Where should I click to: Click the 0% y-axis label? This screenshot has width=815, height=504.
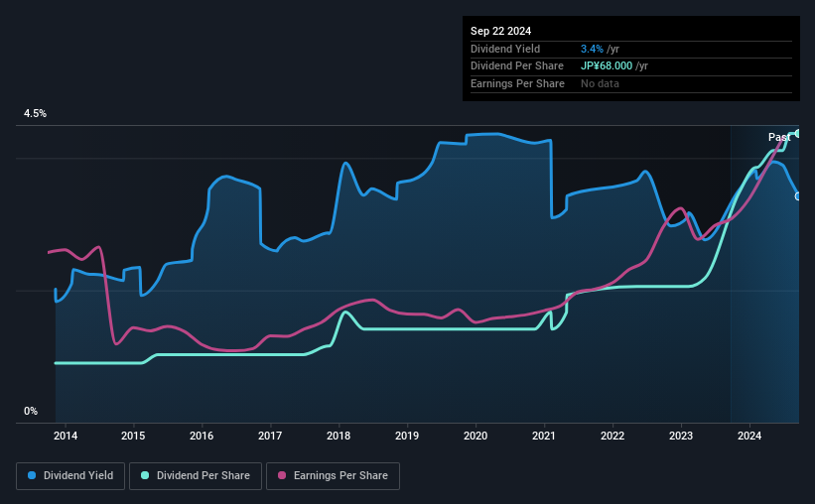(31, 411)
